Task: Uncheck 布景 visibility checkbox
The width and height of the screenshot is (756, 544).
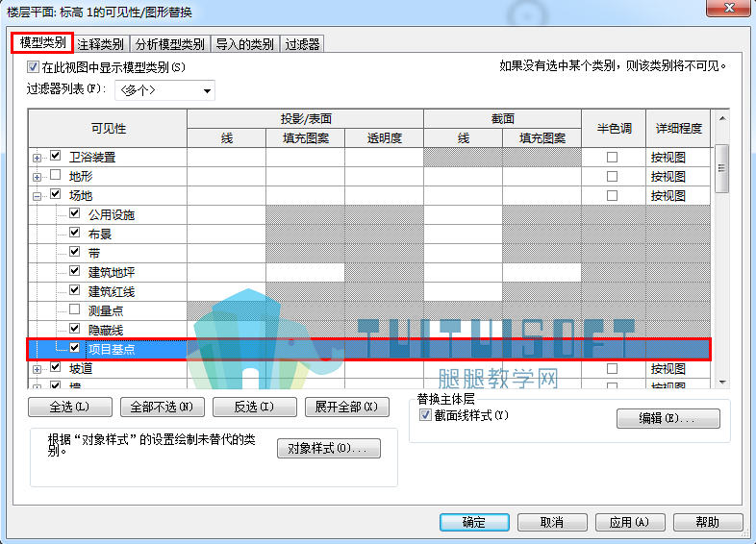Action: point(74,233)
